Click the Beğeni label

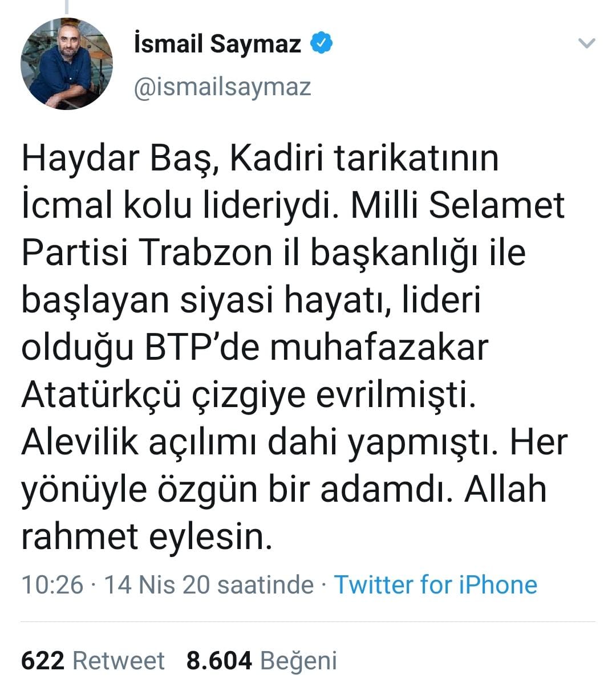point(298,661)
